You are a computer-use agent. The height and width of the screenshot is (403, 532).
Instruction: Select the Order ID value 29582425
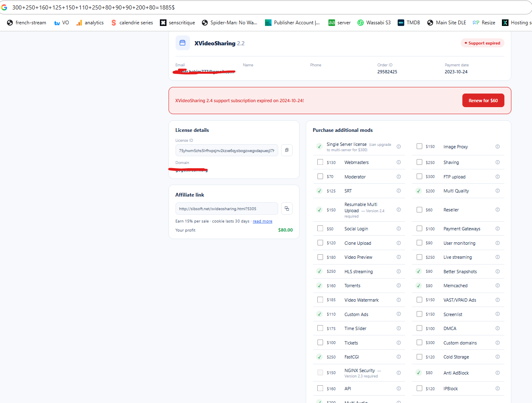[387, 72]
